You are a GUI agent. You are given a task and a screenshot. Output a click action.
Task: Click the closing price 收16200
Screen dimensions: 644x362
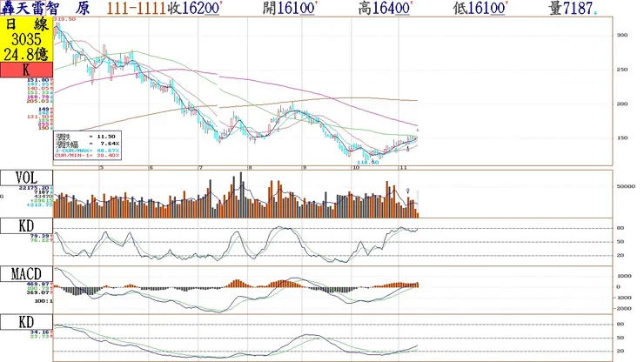(x=195, y=8)
